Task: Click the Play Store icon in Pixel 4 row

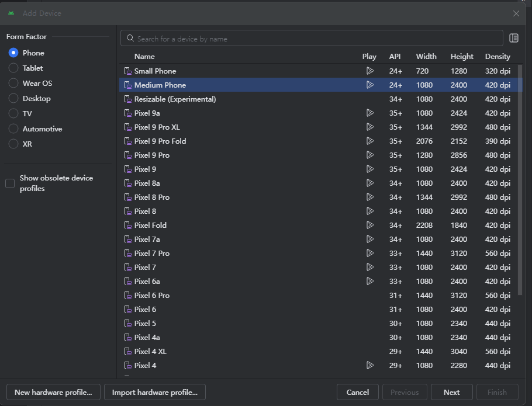Action: (370, 365)
